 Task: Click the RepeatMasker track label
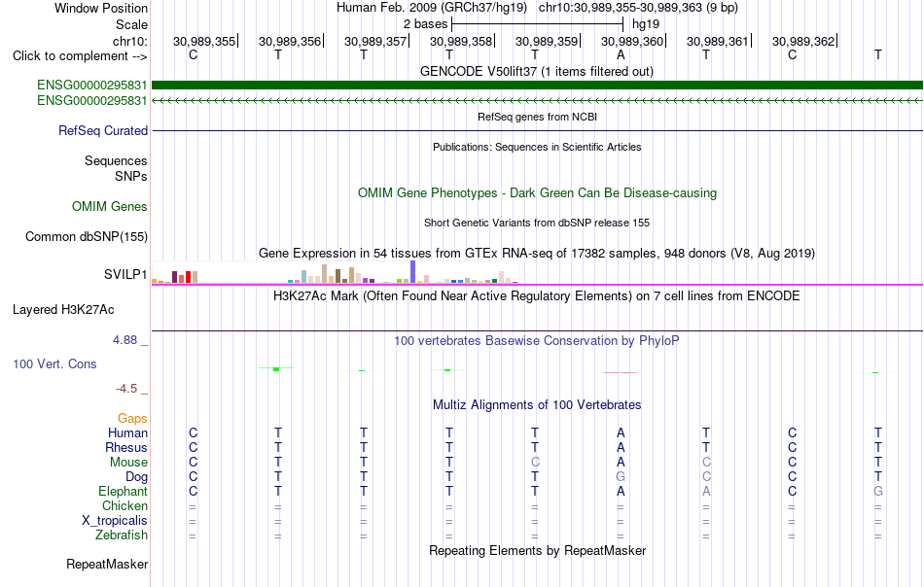tap(107, 564)
